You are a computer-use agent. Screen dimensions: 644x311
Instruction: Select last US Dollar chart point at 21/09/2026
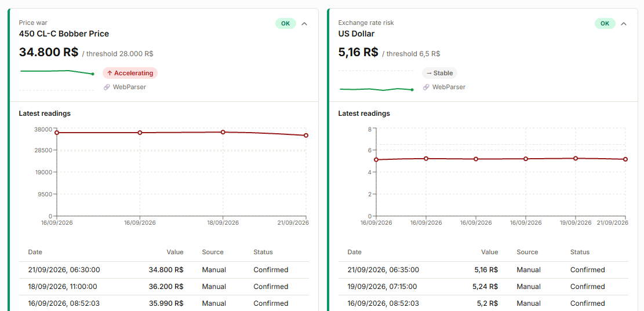[x=625, y=159]
